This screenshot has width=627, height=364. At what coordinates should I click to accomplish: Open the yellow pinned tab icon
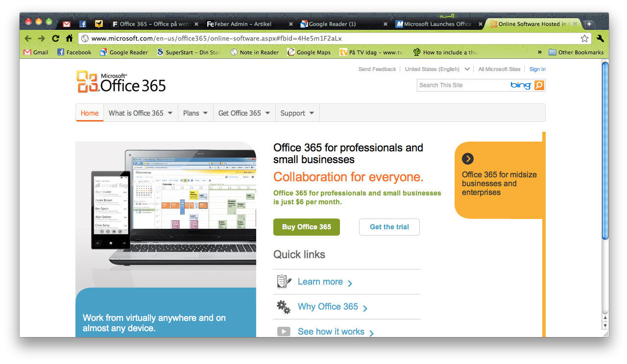[x=99, y=24]
